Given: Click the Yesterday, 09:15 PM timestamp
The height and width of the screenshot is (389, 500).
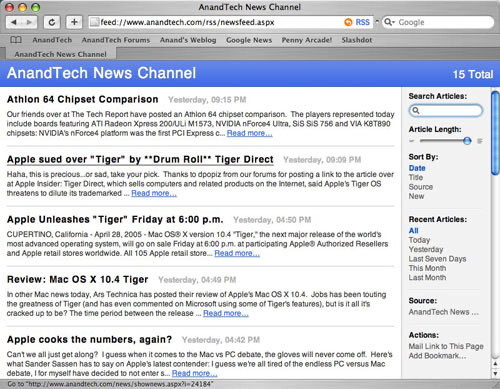Looking at the screenshot, I should pyautogui.click(x=207, y=100).
